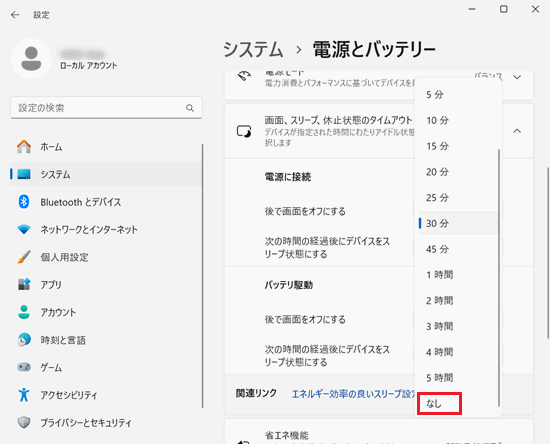
Task: Click the 設定の検索 search field
Action: coord(106,108)
